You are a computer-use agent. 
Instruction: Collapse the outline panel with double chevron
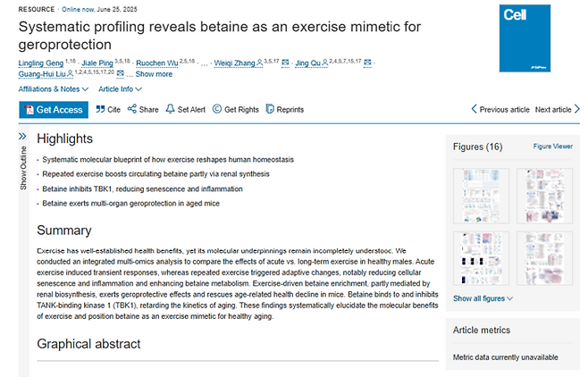(x=23, y=138)
